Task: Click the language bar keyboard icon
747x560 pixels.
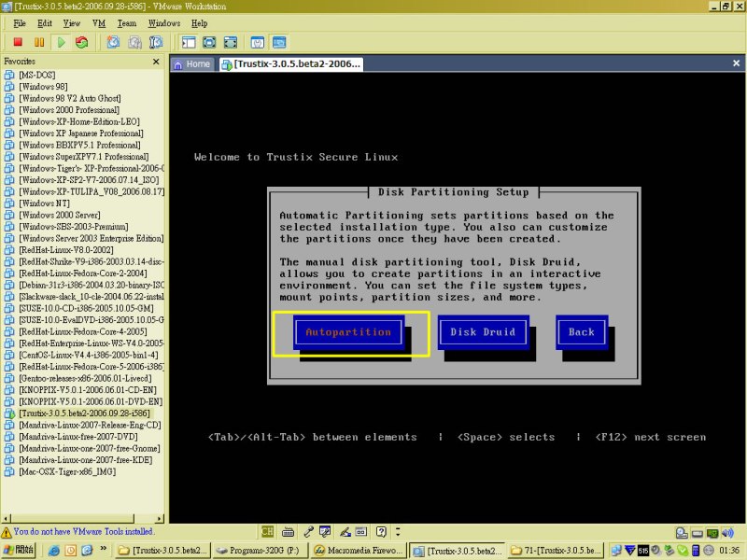Action: 288,532
